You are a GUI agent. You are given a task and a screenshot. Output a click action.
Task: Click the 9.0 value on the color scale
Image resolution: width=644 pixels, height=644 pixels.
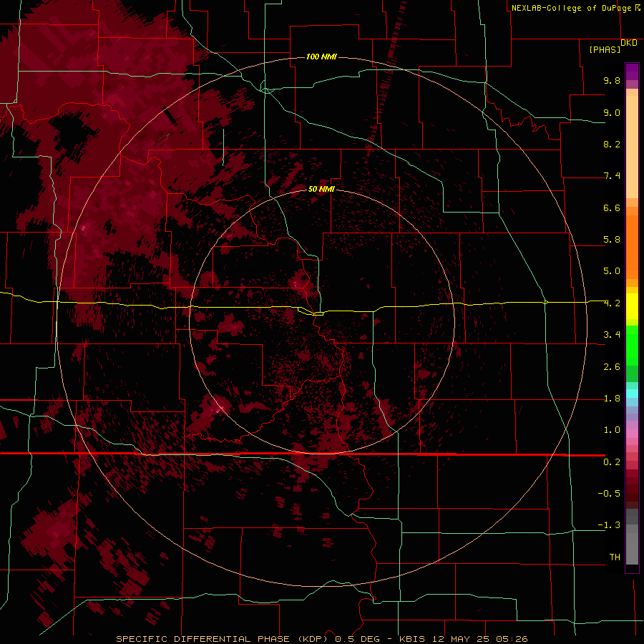[612, 112]
